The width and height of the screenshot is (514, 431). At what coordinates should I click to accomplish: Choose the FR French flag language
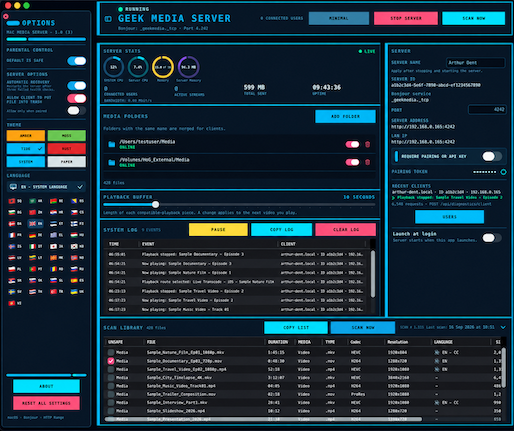(x=15, y=235)
